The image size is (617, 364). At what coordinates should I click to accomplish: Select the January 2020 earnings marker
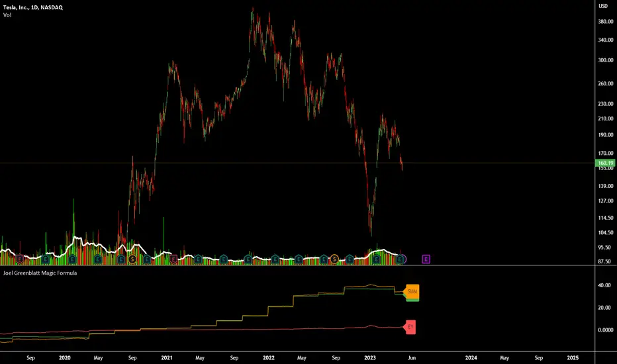click(x=72, y=259)
